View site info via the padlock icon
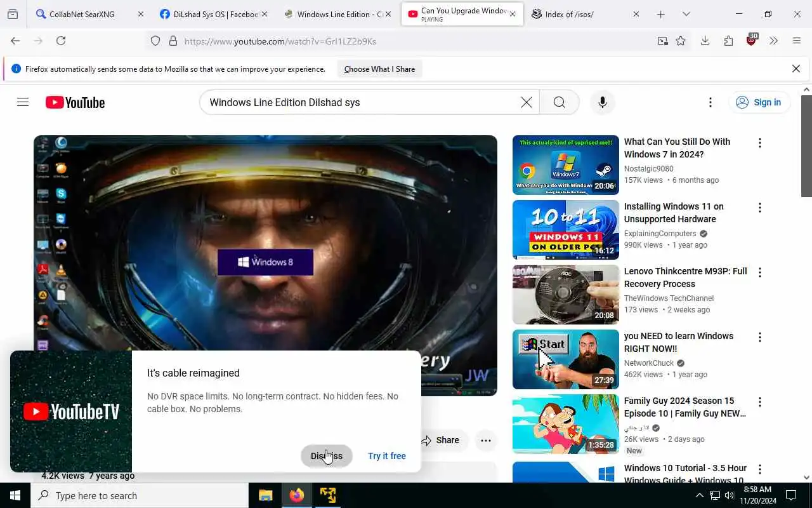812x508 pixels. coord(173,41)
